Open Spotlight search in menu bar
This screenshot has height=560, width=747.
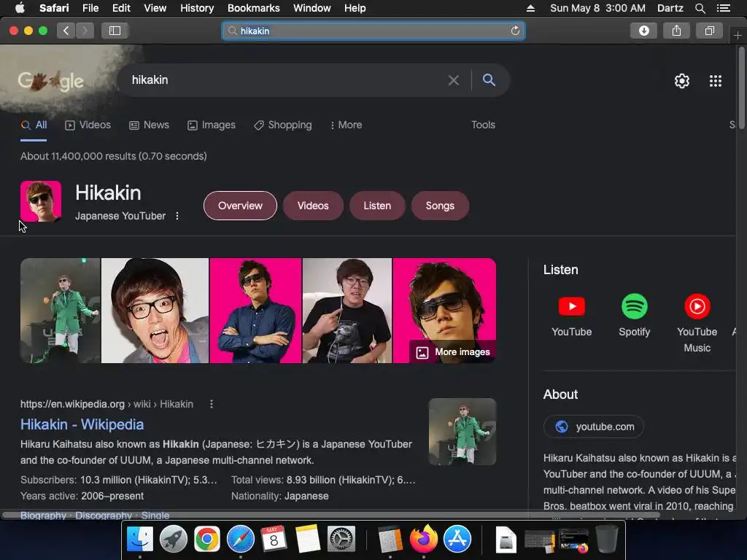tap(700, 8)
